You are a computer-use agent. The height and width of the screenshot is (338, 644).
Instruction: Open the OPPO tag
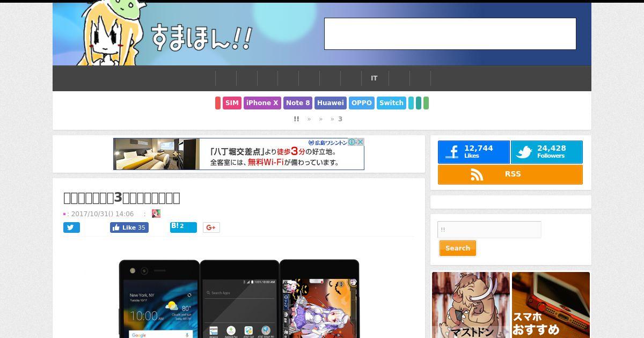click(x=362, y=103)
